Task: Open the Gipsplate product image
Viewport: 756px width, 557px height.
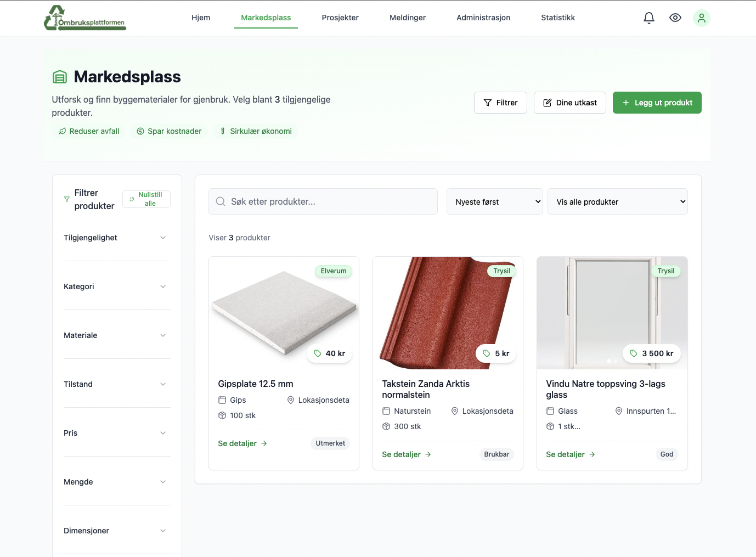Action: pos(284,313)
